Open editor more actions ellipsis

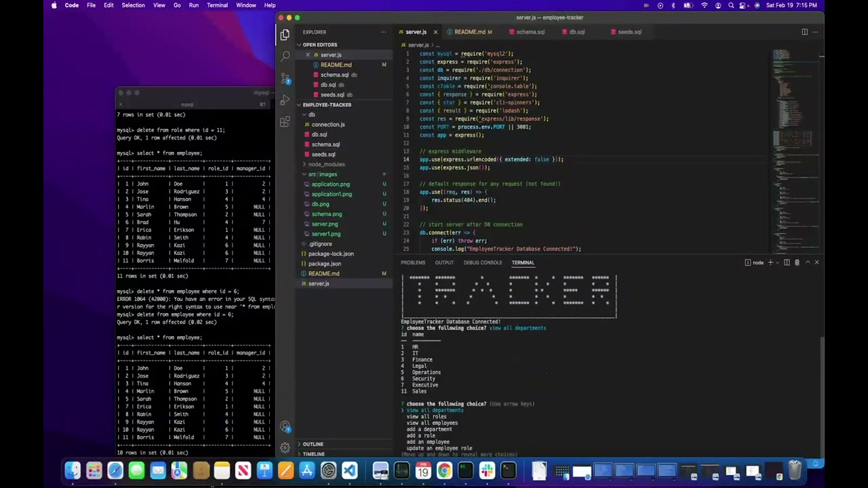[x=816, y=32]
